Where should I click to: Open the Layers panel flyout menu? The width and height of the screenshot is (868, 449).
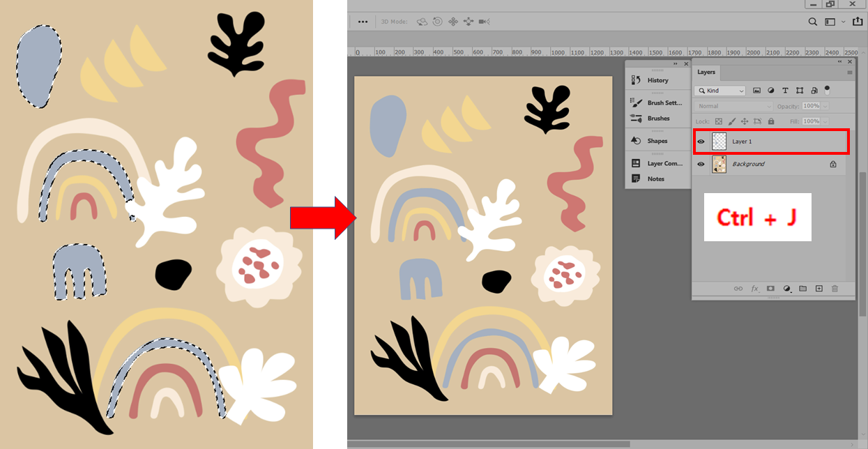(x=849, y=72)
